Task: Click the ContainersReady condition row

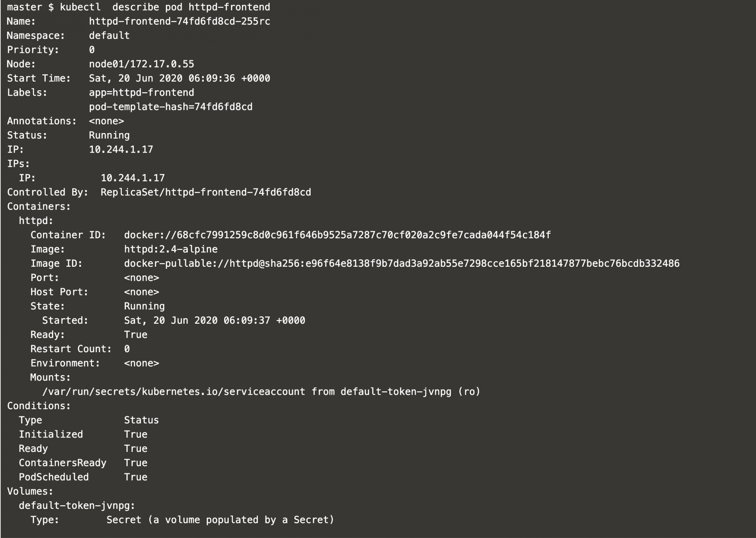Action: (83, 463)
